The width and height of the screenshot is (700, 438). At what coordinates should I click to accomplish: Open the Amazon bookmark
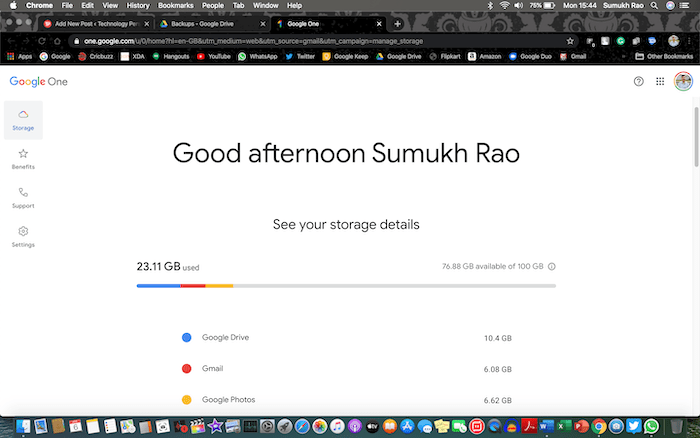(x=484, y=56)
